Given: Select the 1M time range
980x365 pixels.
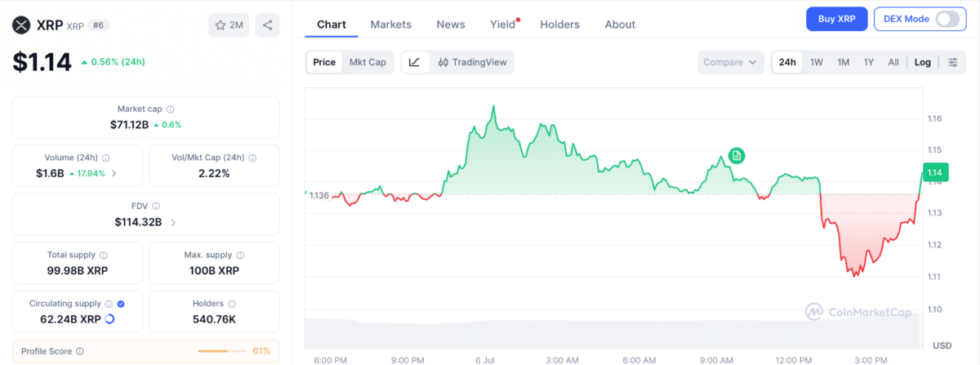Looking at the screenshot, I should click(x=844, y=62).
